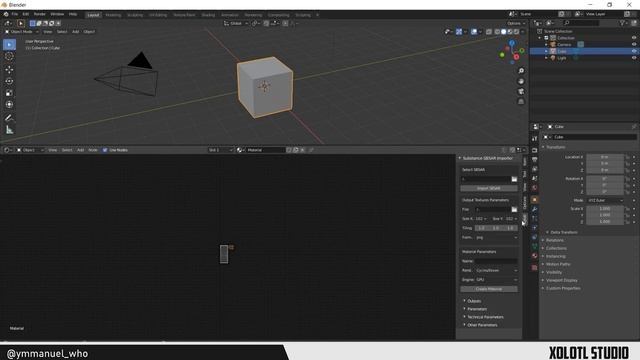Viewport: 640px width, 360px height.
Task: Switch to the Modeling workspace tab
Action: [x=113, y=15]
